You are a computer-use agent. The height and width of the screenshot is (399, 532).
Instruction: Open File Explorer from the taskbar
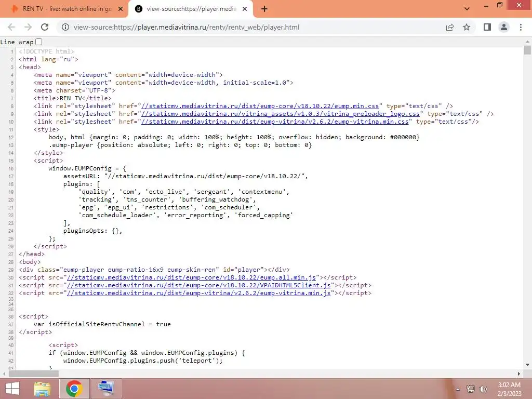pos(42,389)
